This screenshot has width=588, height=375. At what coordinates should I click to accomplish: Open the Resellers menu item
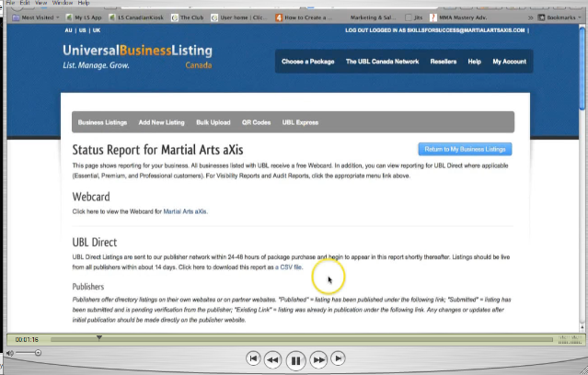[444, 62]
